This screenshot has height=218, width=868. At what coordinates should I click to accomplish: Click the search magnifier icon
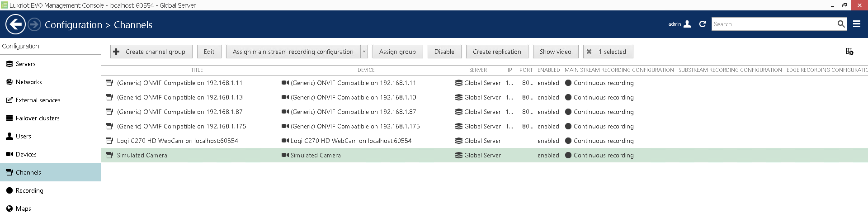coord(840,24)
